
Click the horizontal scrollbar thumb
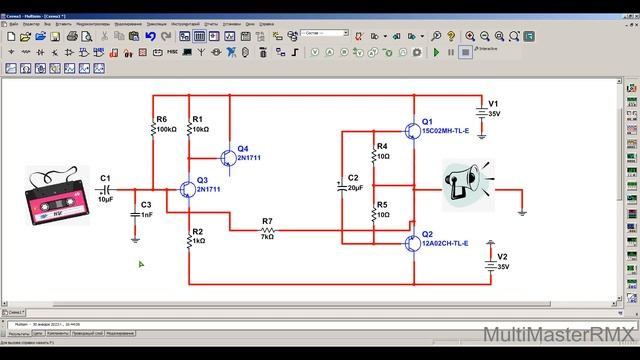click(x=301, y=304)
